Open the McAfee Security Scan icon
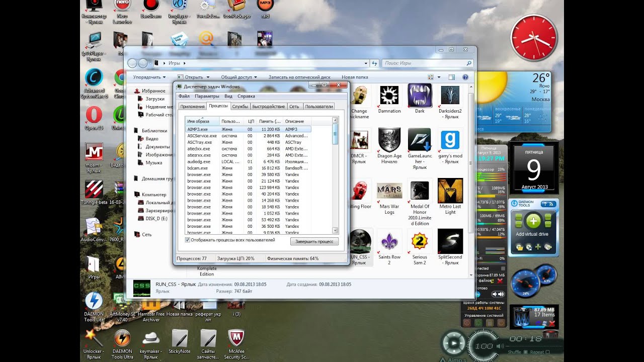Screen dimensions: 644x362 (236, 344)
